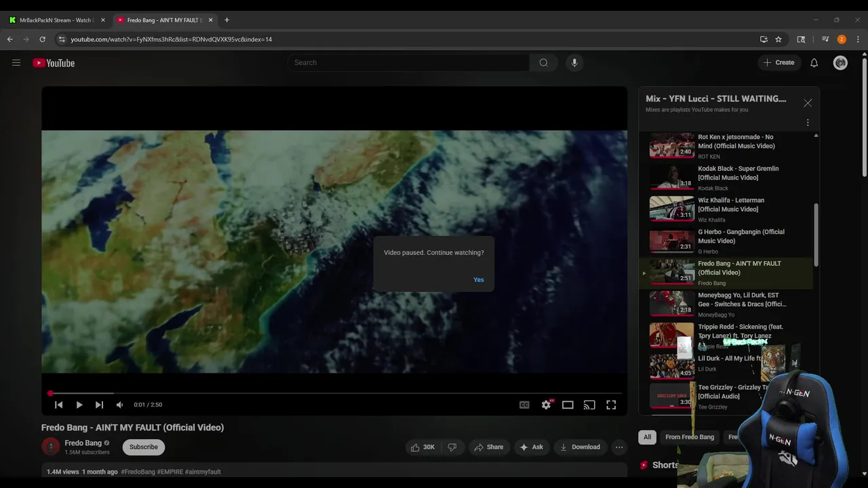868x488 pixels.
Task: Open Chrome profile avatar
Action: 842,39
